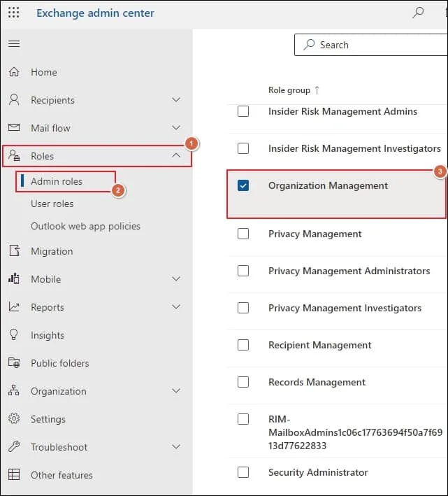Image resolution: width=448 pixels, height=496 pixels.
Task: Open Privacy Management Administrators role group
Action: (x=349, y=271)
